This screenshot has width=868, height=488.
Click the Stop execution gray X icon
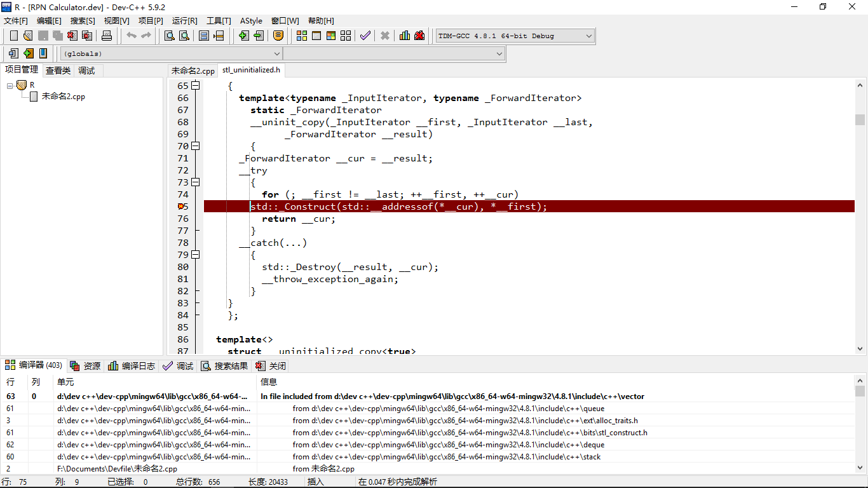click(x=385, y=36)
